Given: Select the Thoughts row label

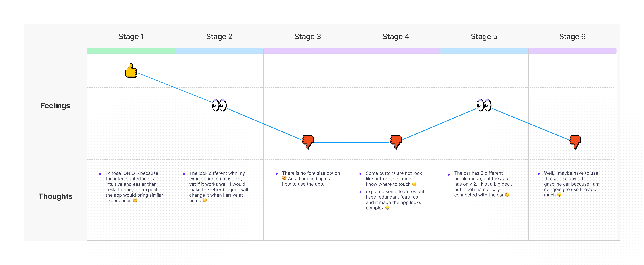Looking at the screenshot, I should pos(56,196).
